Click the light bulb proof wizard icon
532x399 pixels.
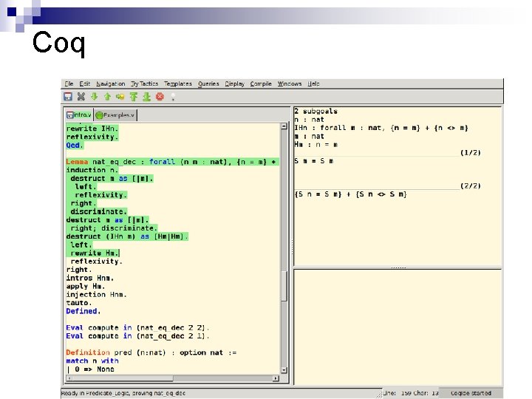tap(173, 97)
